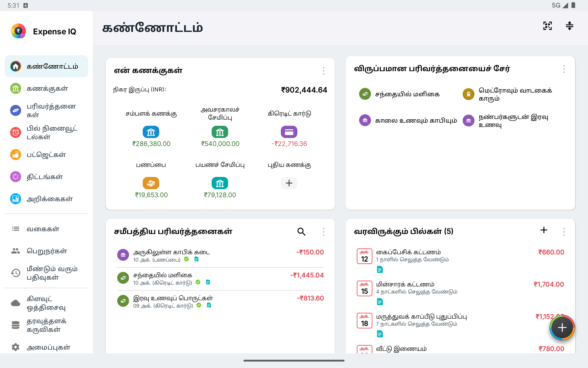The image size is (588, 368).
Task: Add a new bill with plus icon
Action: click(544, 230)
